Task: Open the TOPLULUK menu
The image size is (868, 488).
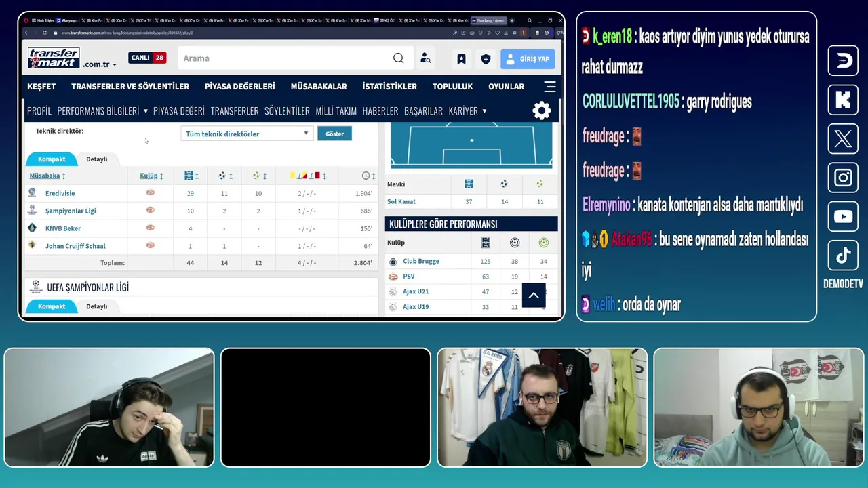Action: [452, 87]
